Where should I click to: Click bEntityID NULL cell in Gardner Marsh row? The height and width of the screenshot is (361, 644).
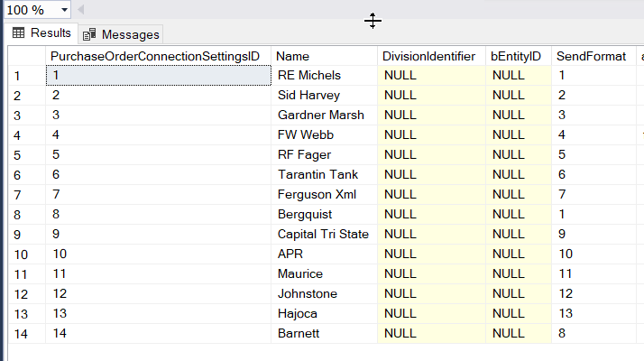(x=519, y=115)
